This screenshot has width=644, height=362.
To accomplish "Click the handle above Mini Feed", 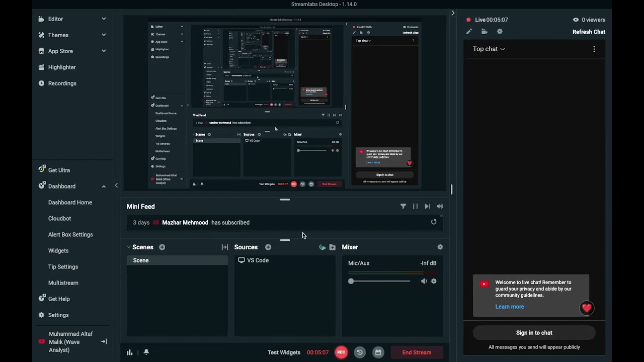I will click(285, 200).
